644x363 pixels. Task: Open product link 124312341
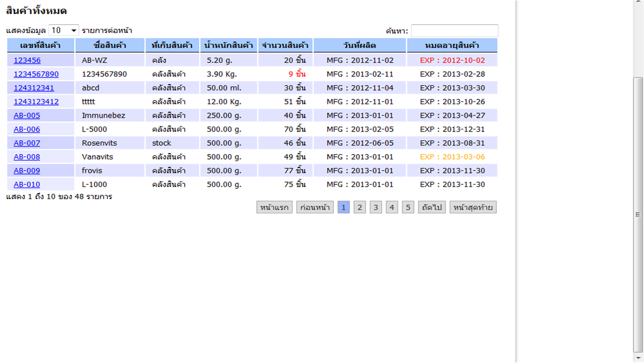click(x=34, y=88)
